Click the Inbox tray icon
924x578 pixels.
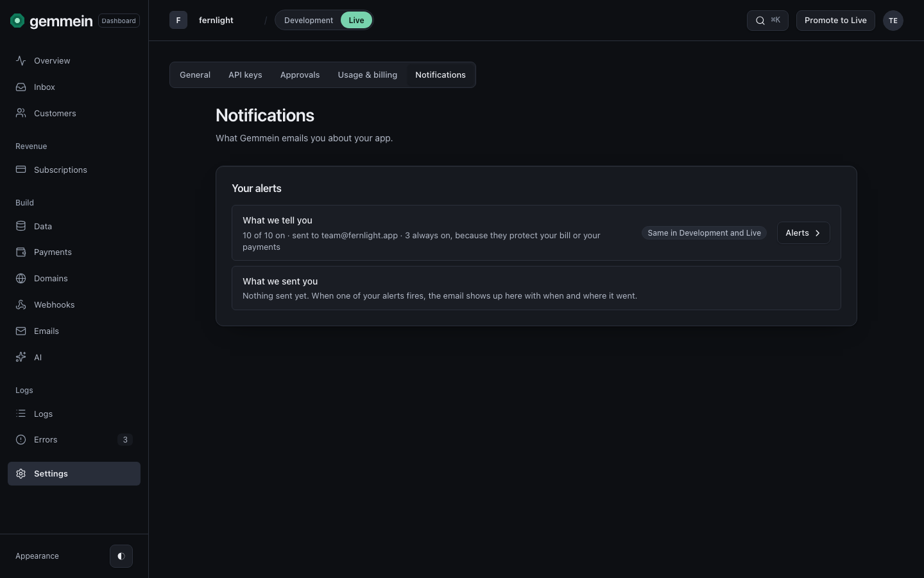coord(21,87)
